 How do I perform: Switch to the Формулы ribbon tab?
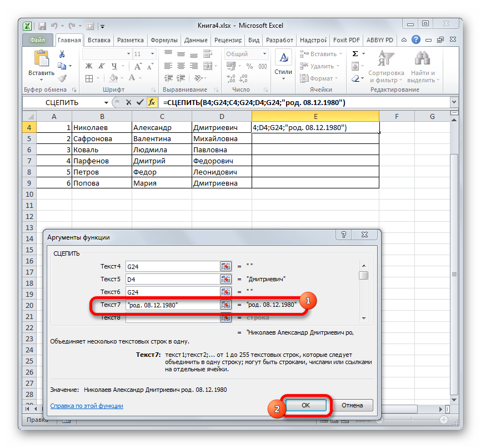[164, 40]
